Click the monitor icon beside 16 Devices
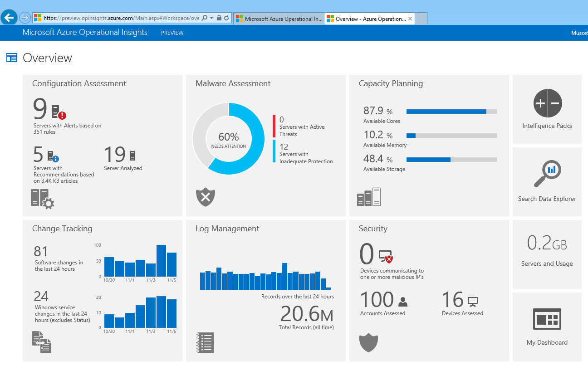This screenshot has height=390, width=588. [x=473, y=302]
